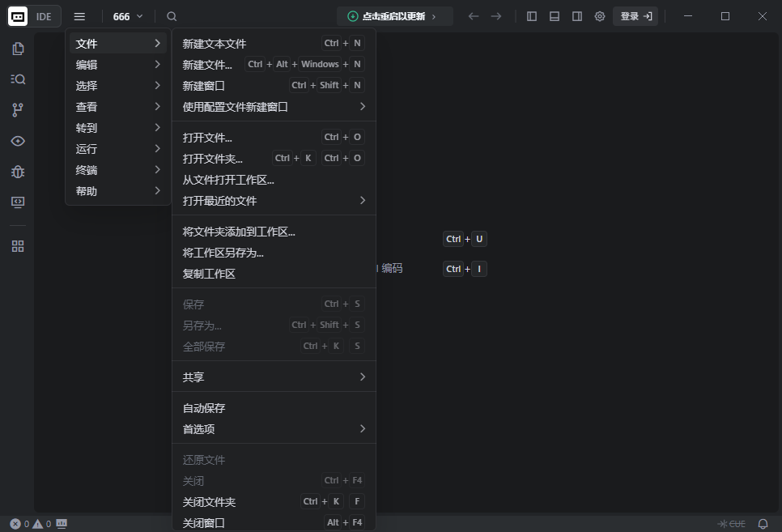Select 将文件夹添加到工作区... entry

coord(274,232)
